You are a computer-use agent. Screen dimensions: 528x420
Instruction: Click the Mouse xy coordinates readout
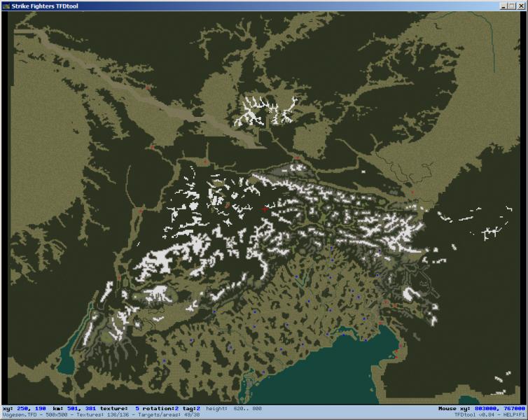click(482, 409)
